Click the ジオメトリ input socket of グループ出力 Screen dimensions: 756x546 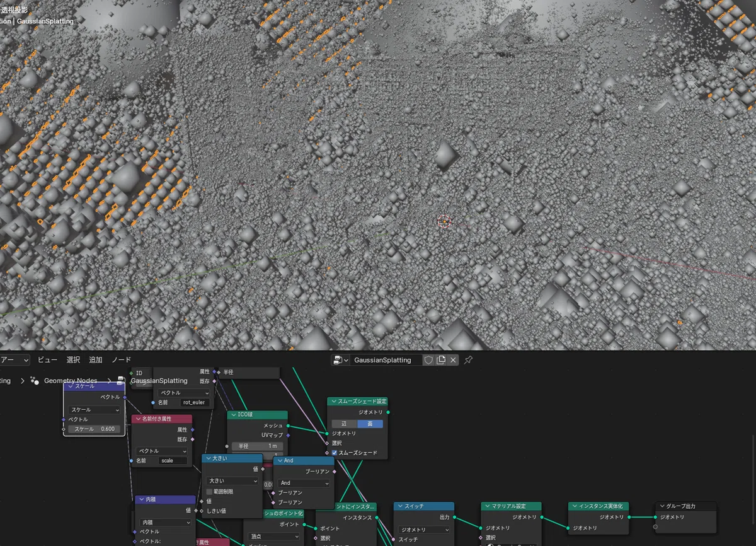point(655,517)
